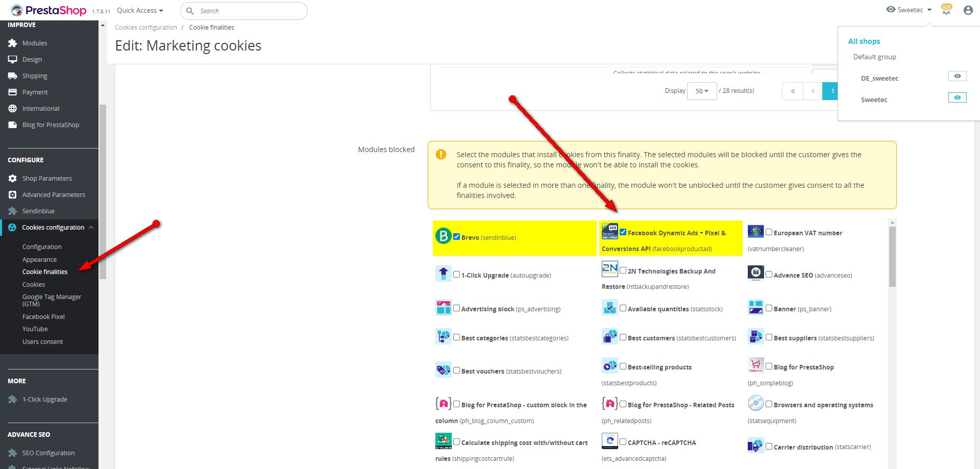Check the Best categories checkbox
980x469 pixels.
pyautogui.click(x=457, y=337)
